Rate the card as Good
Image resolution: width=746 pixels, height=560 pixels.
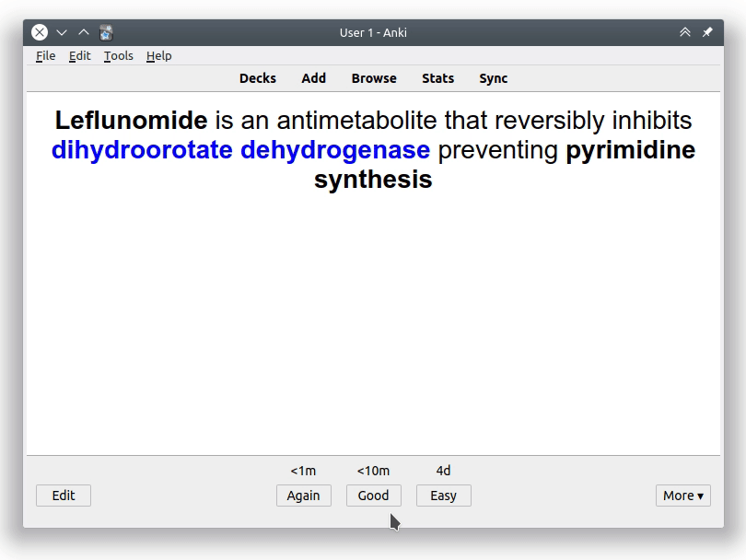click(x=373, y=496)
